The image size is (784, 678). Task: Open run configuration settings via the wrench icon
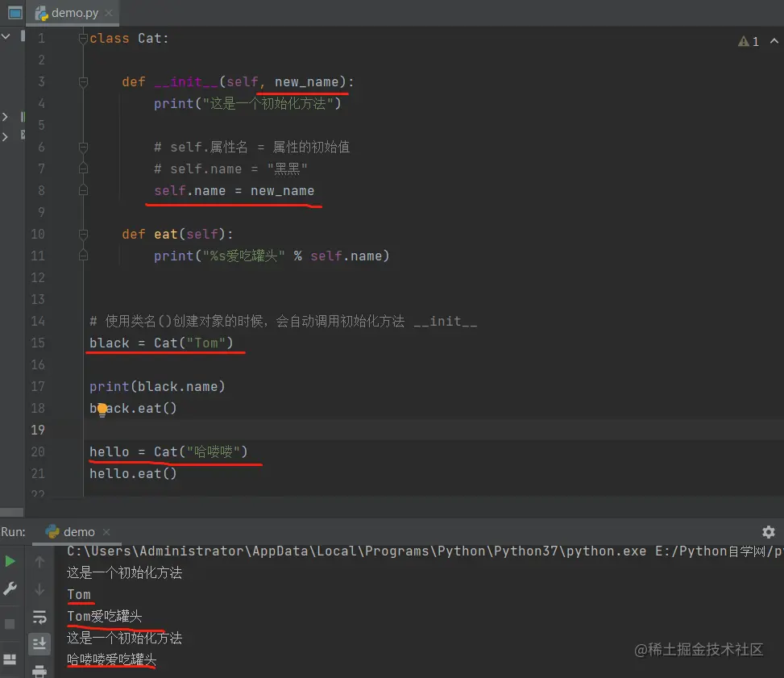click(x=11, y=588)
